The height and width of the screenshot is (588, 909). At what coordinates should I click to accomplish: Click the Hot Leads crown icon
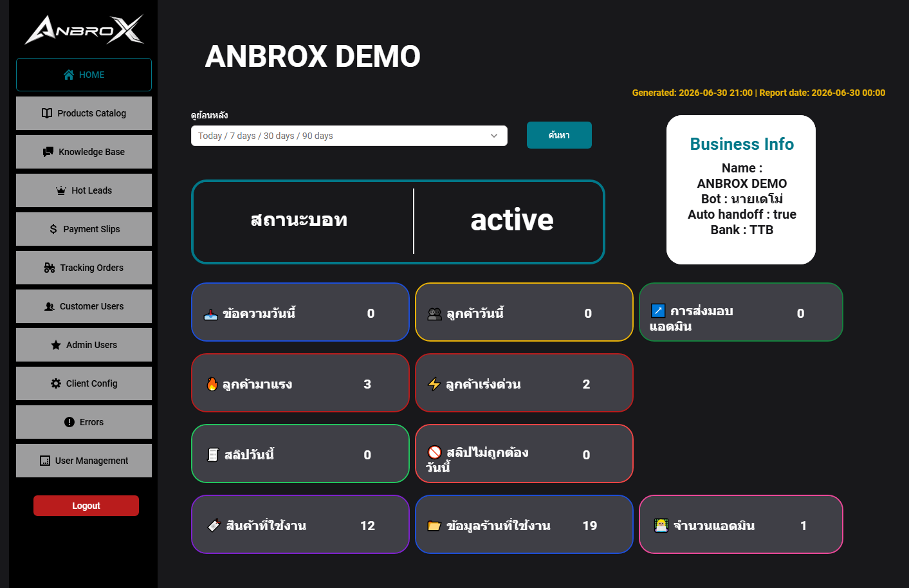click(x=61, y=190)
